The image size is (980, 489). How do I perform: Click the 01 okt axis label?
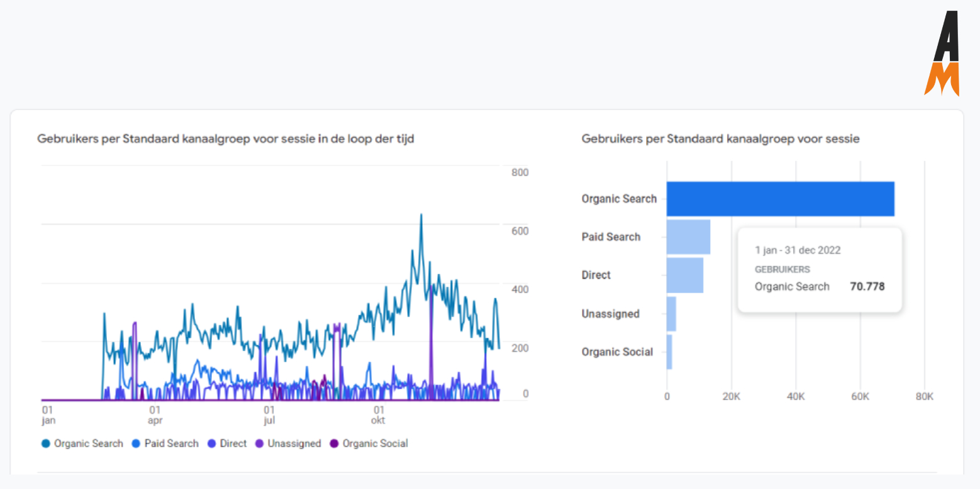[x=377, y=415]
